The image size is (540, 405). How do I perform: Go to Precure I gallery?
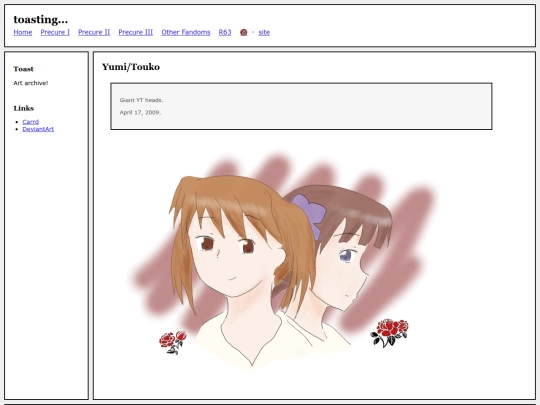pyautogui.click(x=55, y=32)
